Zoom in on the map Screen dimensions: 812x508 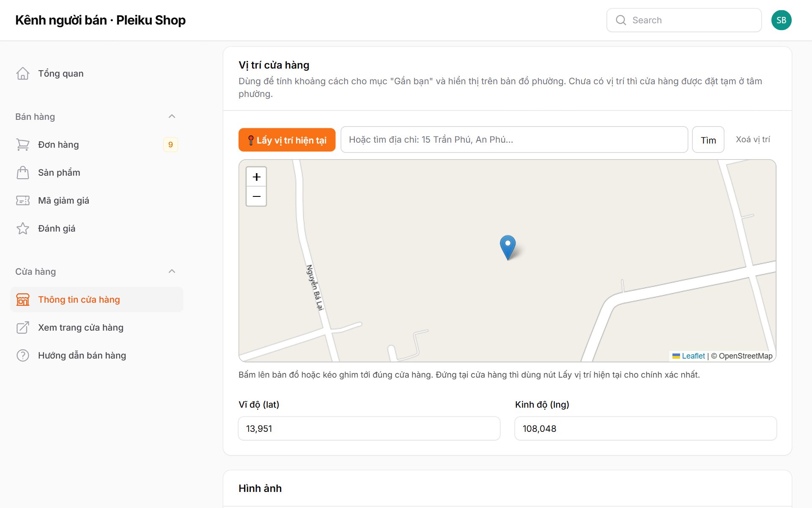point(256,177)
